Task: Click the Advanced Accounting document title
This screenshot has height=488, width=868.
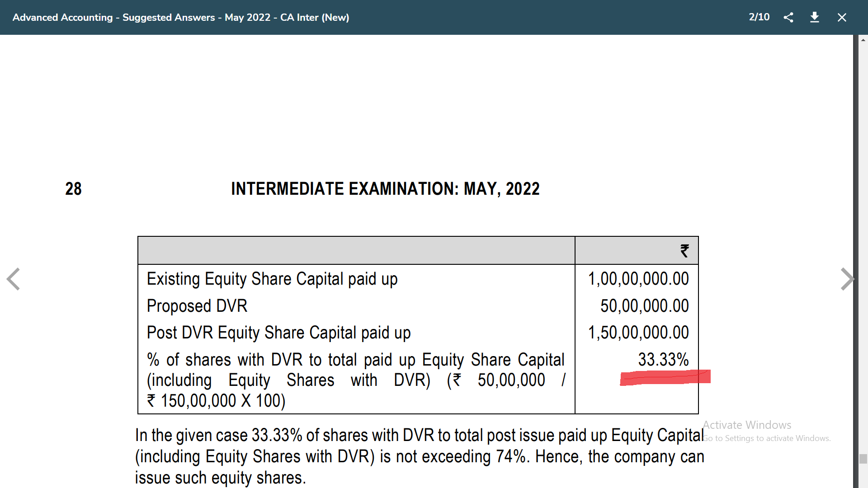Action: coord(180,18)
